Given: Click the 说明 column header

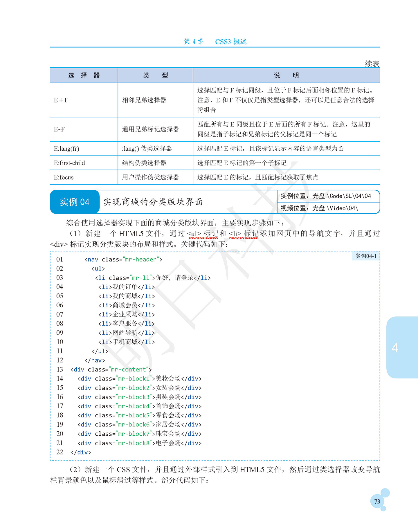Looking at the screenshot, I should (287, 75).
